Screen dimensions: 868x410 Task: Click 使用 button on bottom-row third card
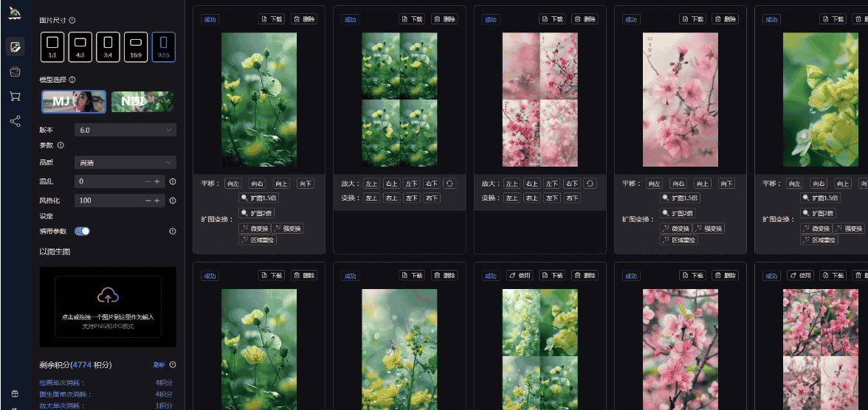pos(520,275)
